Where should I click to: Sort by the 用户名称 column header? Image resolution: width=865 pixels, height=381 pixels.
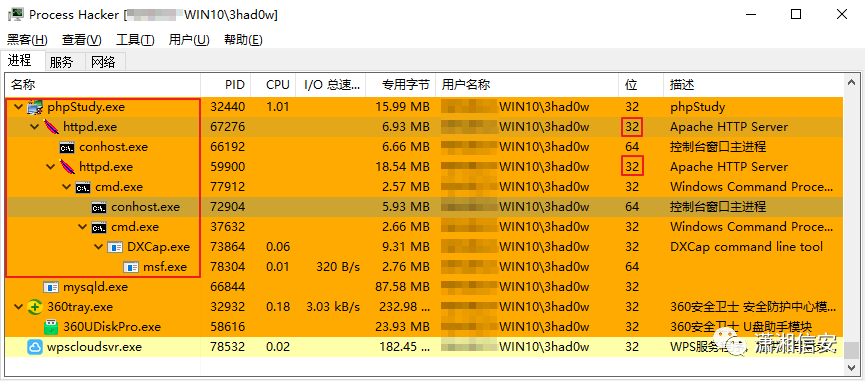tap(527, 84)
